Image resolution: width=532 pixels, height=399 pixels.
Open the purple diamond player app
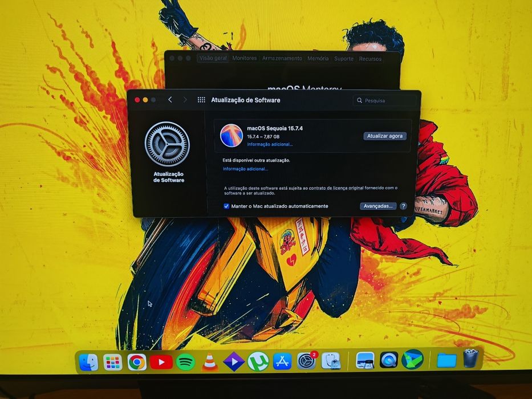[x=234, y=362]
